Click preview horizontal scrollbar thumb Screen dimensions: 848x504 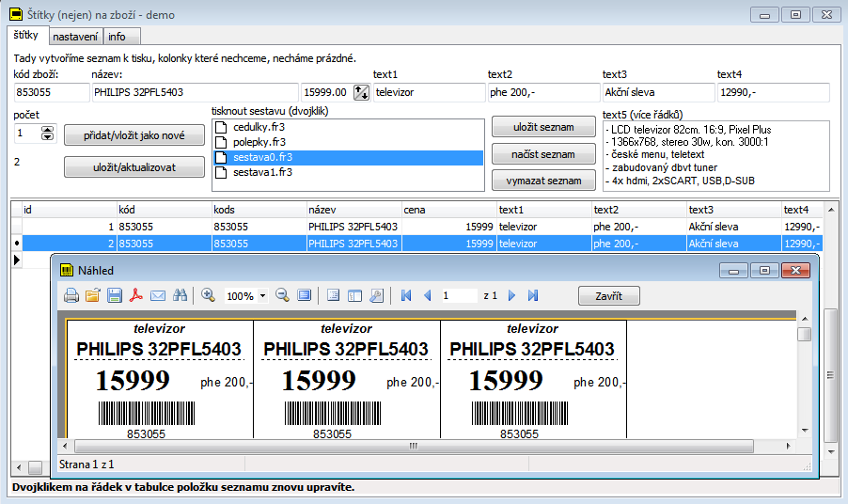click(414, 446)
